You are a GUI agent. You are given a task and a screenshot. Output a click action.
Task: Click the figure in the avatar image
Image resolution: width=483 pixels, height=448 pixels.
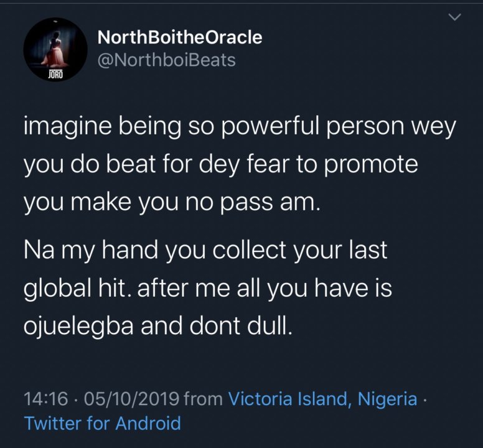[x=55, y=49]
